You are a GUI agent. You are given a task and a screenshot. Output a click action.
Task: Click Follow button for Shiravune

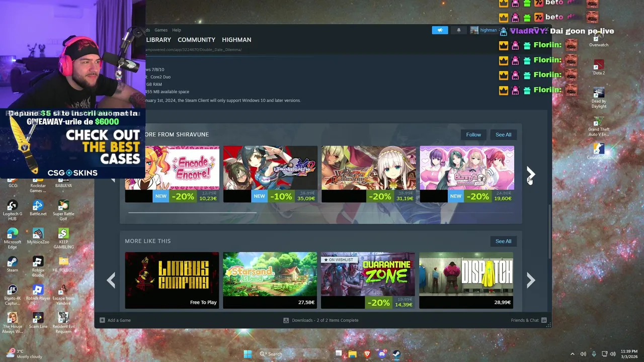(x=473, y=135)
